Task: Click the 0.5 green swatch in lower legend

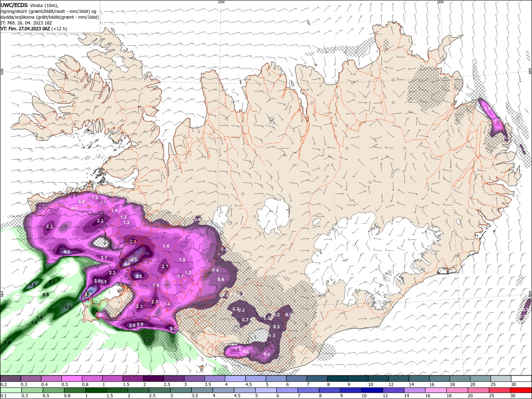Action: tap(53, 390)
